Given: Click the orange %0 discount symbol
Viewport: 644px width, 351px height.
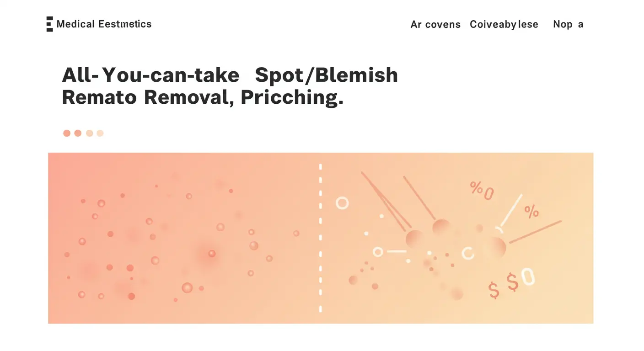Looking at the screenshot, I should coord(482,191).
